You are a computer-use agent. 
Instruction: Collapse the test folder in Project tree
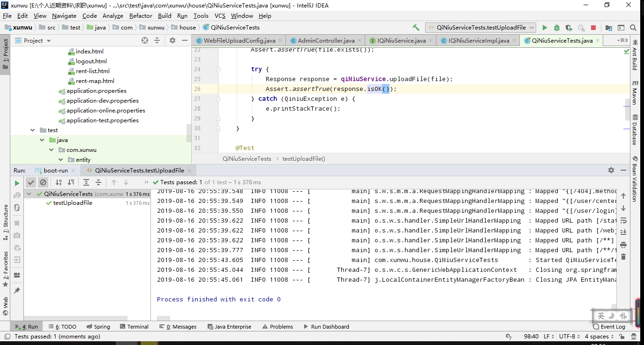tap(32, 130)
